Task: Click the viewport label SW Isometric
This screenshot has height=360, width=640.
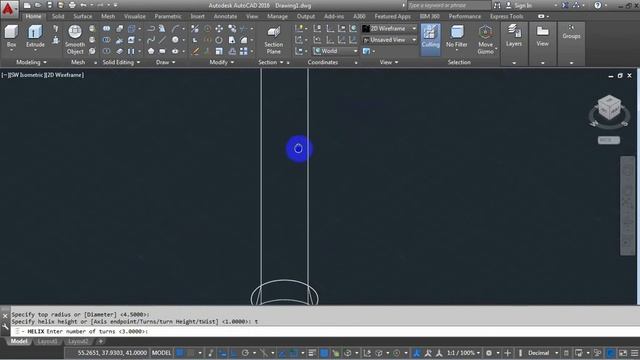Action: (27, 75)
